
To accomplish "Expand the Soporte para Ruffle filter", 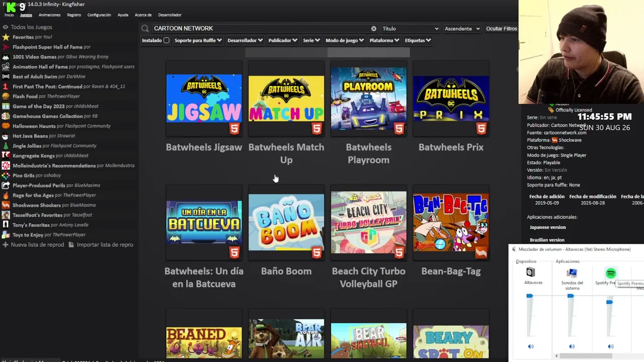I will pos(198,40).
